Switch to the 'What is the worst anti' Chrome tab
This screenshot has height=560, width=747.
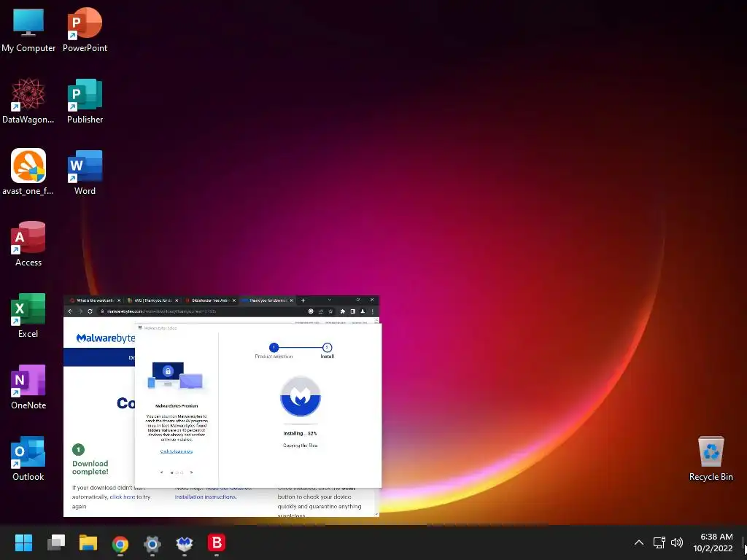[x=95, y=300]
